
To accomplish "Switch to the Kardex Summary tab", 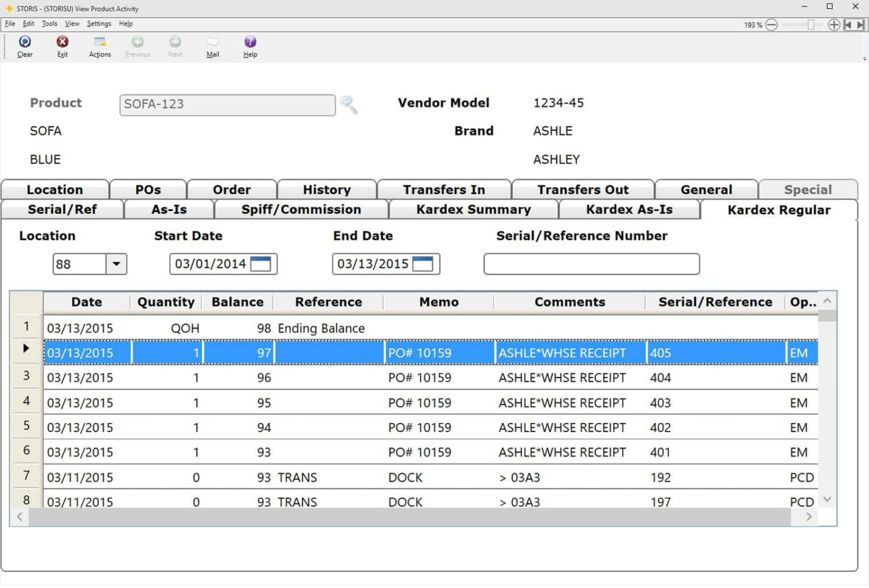I will pyautogui.click(x=472, y=209).
